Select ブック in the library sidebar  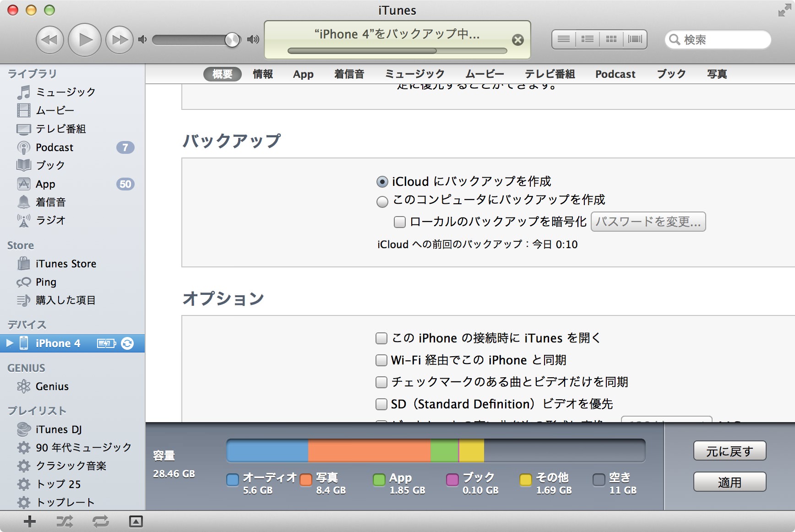pyautogui.click(x=72, y=165)
